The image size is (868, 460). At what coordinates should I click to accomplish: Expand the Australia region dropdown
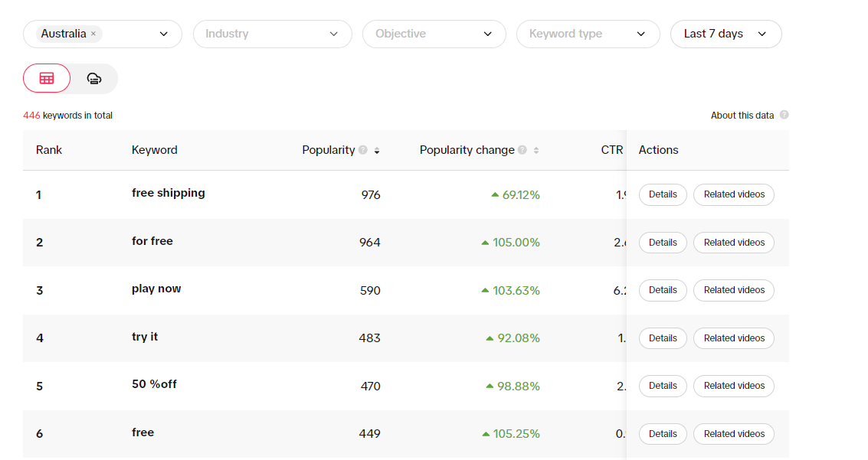click(x=163, y=34)
